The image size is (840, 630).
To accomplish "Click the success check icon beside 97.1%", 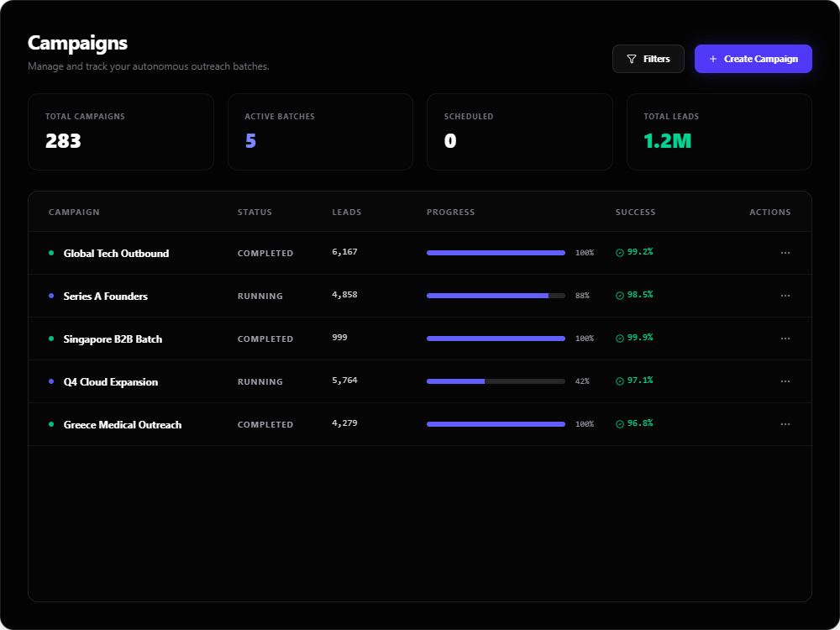I will coord(620,381).
